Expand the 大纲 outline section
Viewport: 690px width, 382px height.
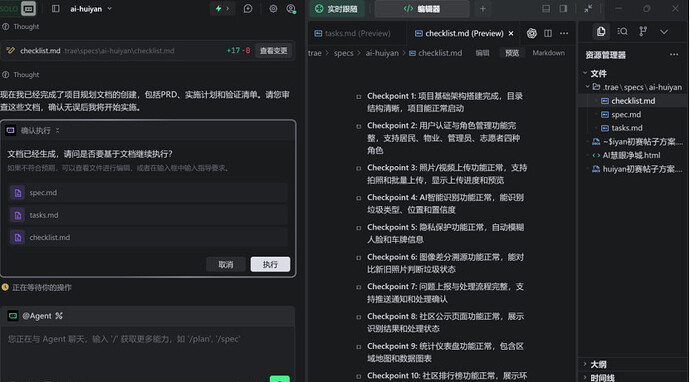click(x=598, y=364)
